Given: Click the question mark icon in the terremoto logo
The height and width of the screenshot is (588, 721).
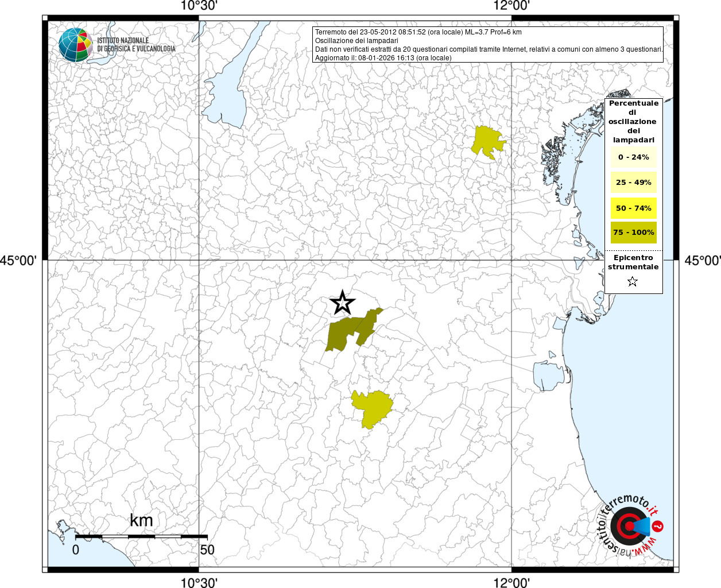Looking at the screenshot, I should pos(658,526).
